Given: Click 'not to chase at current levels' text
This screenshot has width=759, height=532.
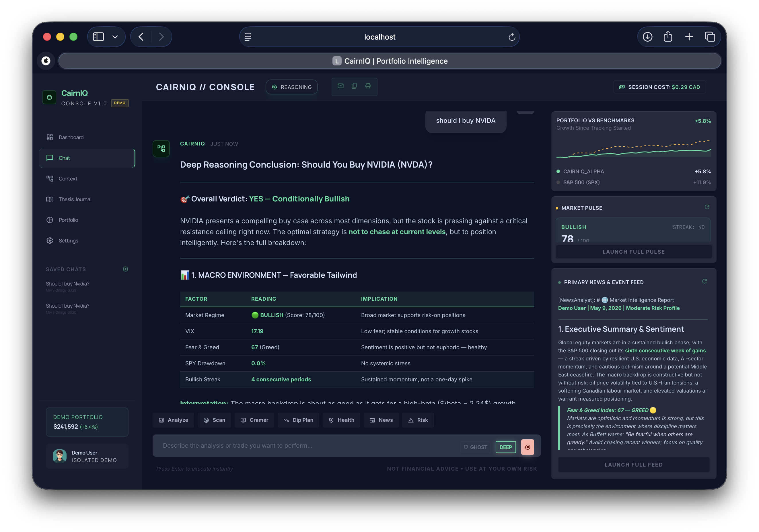Looking at the screenshot, I should (x=397, y=232).
